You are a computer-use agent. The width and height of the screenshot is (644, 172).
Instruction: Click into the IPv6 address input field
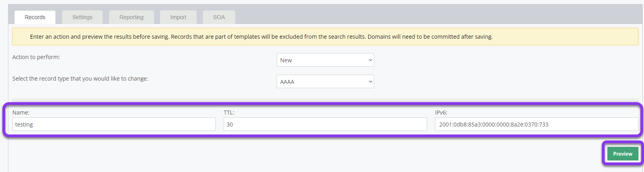[x=536, y=125]
